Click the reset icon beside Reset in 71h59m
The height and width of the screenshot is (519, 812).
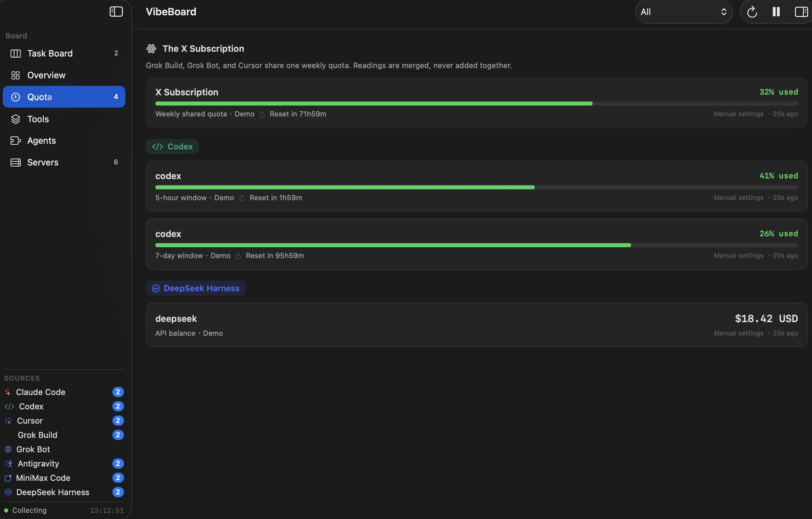click(262, 114)
